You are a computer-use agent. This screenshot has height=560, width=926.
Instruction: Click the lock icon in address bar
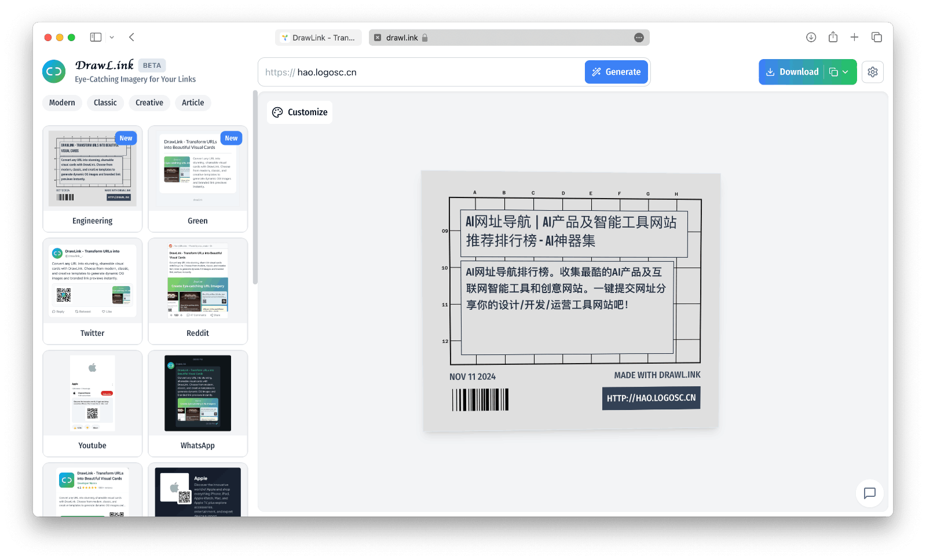pos(424,38)
